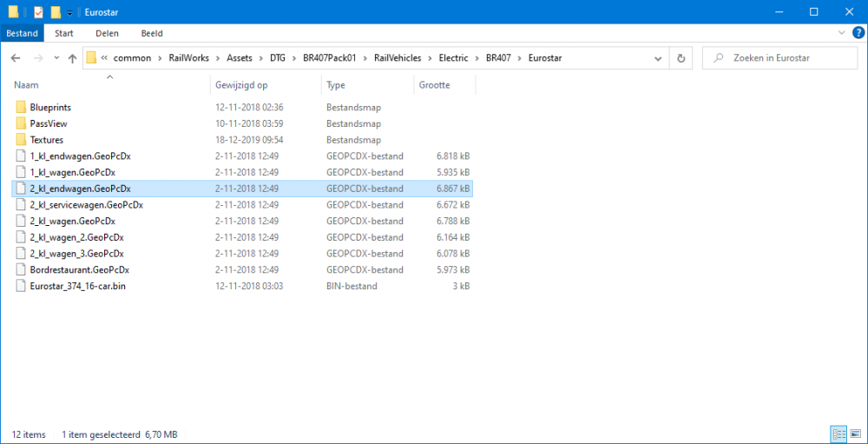Screen dimensions: 868x444
Task: Navigate to RailWorks in the breadcrumb path
Action: 188,58
